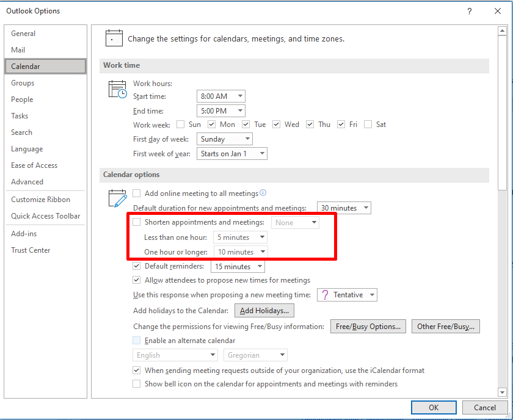Screen dimensions: 513x420
Task: Click the calendar header icon
Action: pyautogui.click(x=114, y=38)
